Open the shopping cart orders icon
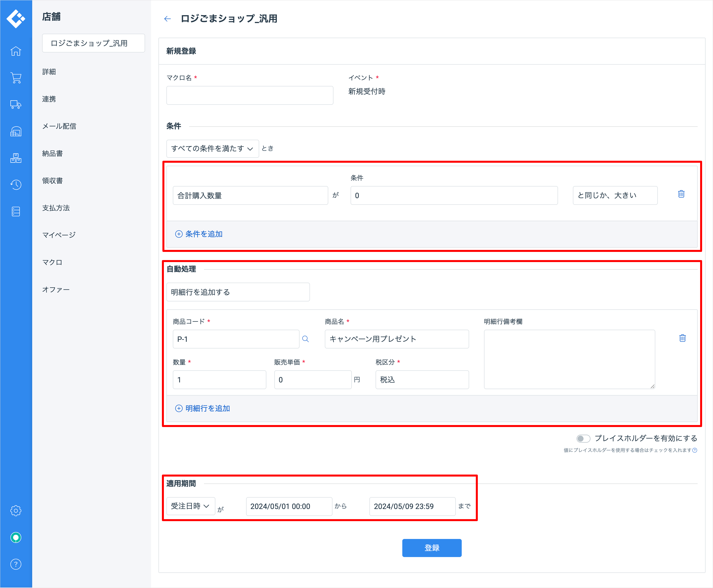 (x=16, y=78)
